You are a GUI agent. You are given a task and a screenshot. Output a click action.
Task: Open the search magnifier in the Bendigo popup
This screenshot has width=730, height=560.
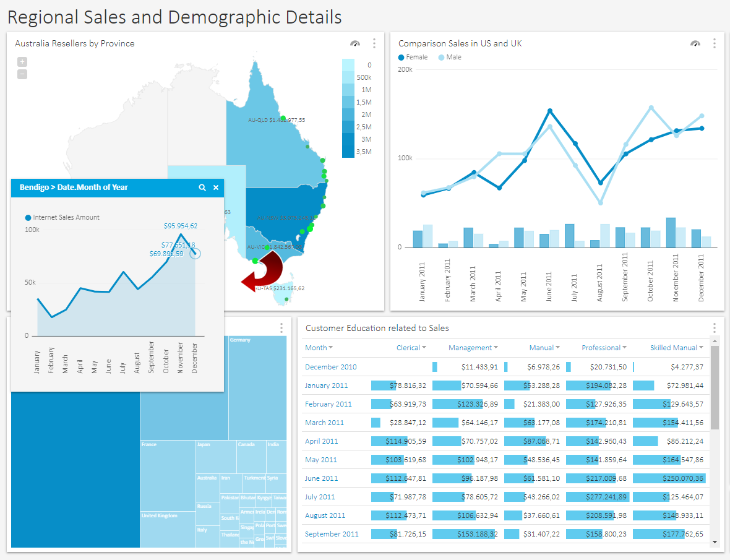click(x=202, y=187)
